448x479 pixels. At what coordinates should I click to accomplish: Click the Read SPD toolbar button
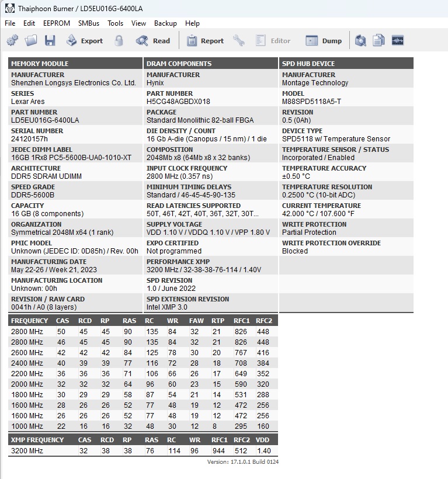pos(153,41)
